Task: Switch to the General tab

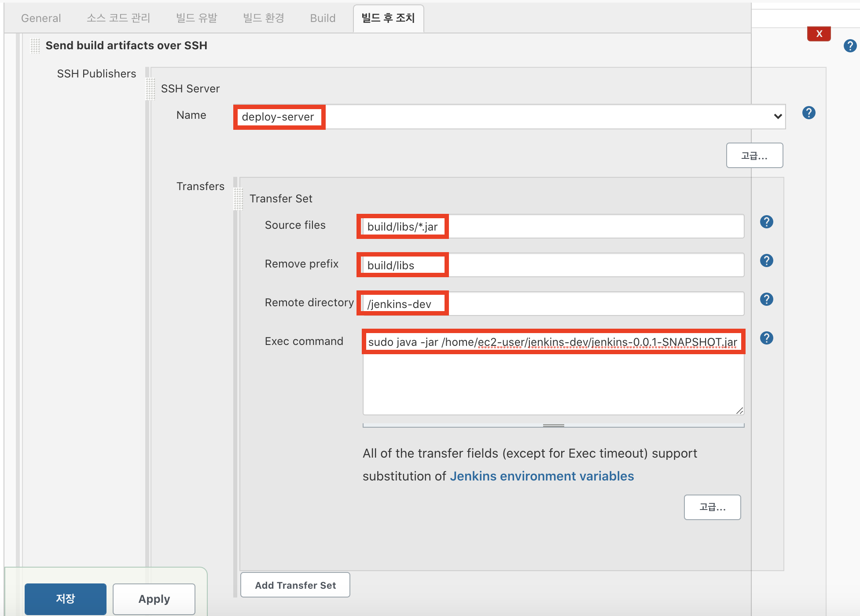Action: 41,18
